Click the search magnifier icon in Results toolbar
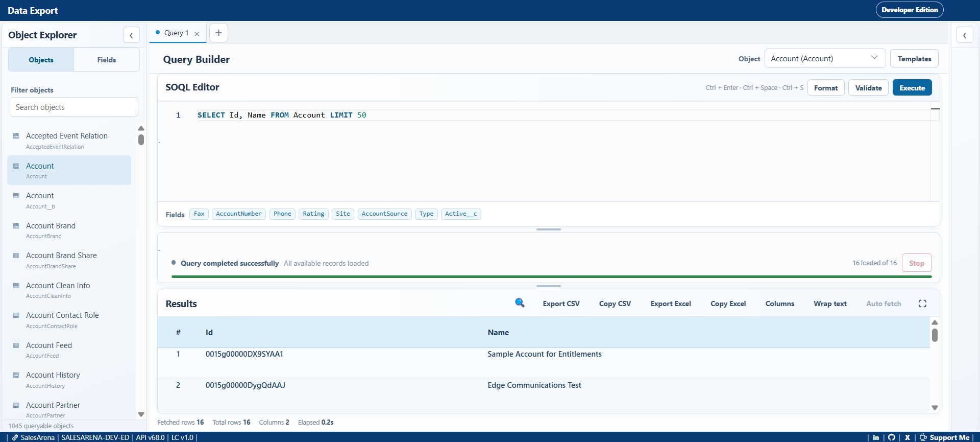980x442 pixels. [x=520, y=303]
